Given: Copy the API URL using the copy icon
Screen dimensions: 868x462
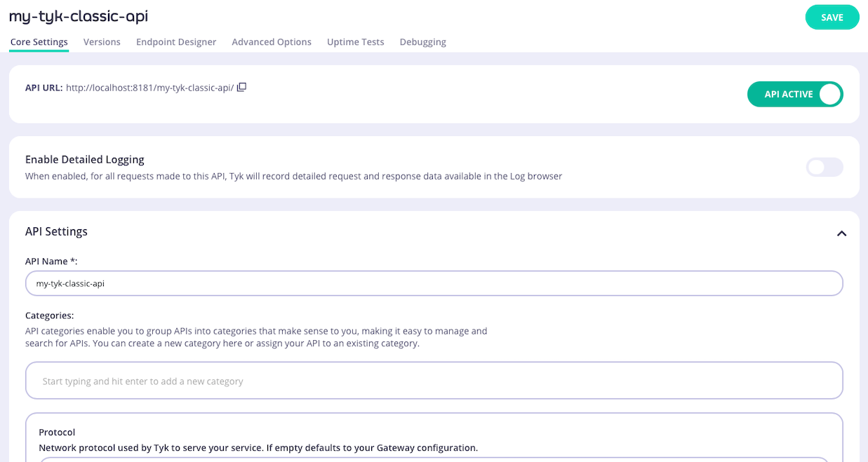Looking at the screenshot, I should coord(241,87).
